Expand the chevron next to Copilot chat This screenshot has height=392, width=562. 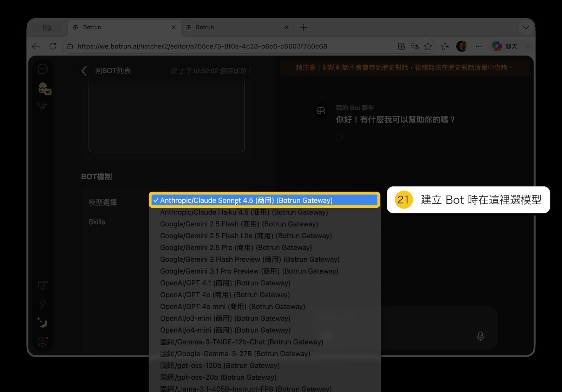(x=528, y=46)
